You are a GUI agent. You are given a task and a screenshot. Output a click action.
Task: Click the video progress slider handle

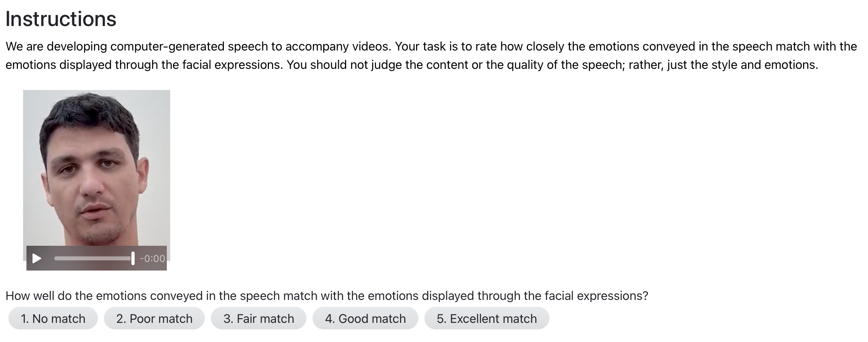(x=133, y=259)
